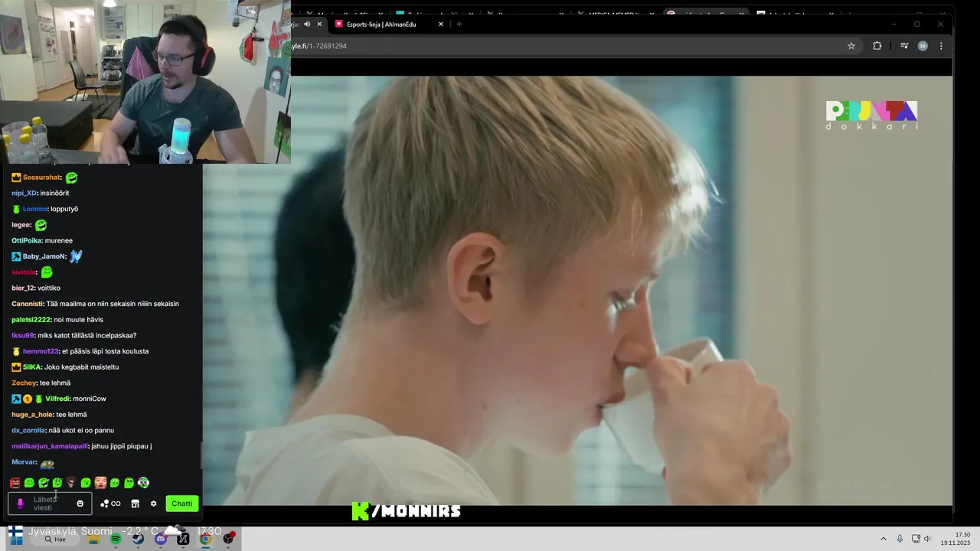980x551 pixels.
Task: Click message "Joko kegbabit maisteltu"
Action: [x=81, y=367]
